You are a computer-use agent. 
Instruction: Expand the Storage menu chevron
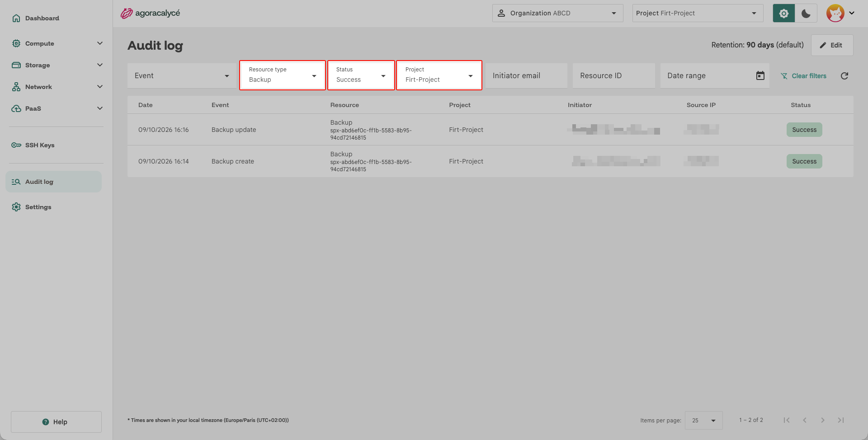click(x=100, y=65)
